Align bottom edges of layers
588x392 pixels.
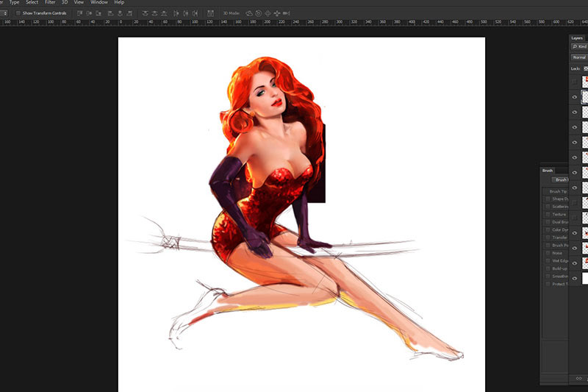coord(98,13)
